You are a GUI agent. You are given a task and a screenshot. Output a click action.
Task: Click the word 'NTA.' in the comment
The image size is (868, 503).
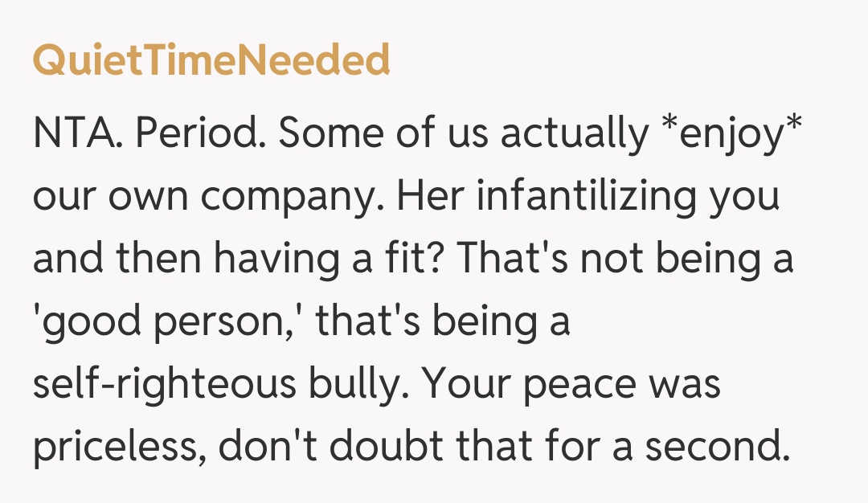click(77, 135)
